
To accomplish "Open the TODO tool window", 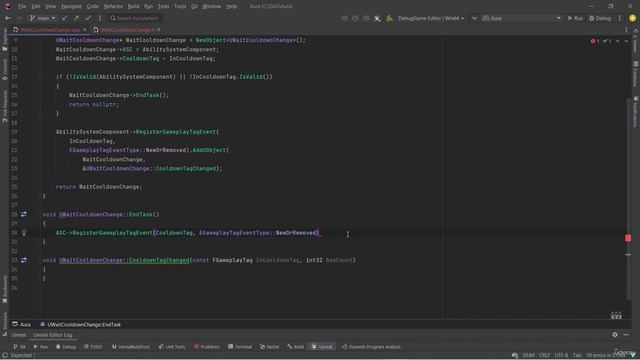I will (x=93, y=347).
